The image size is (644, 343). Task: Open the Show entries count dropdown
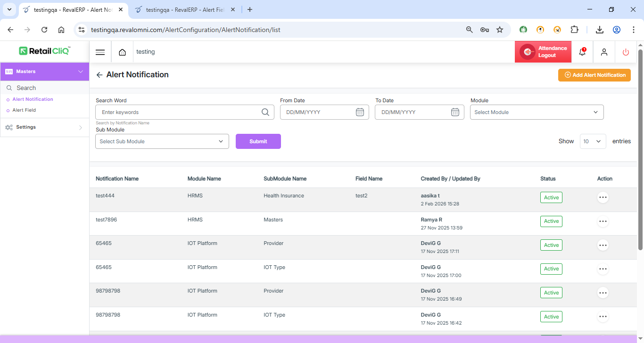tap(593, 141)
